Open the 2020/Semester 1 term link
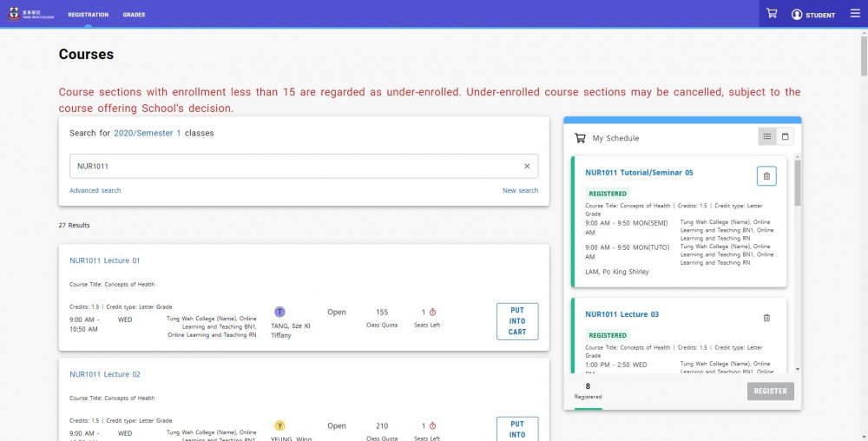The image size is (868, 441). coord(148,133)
